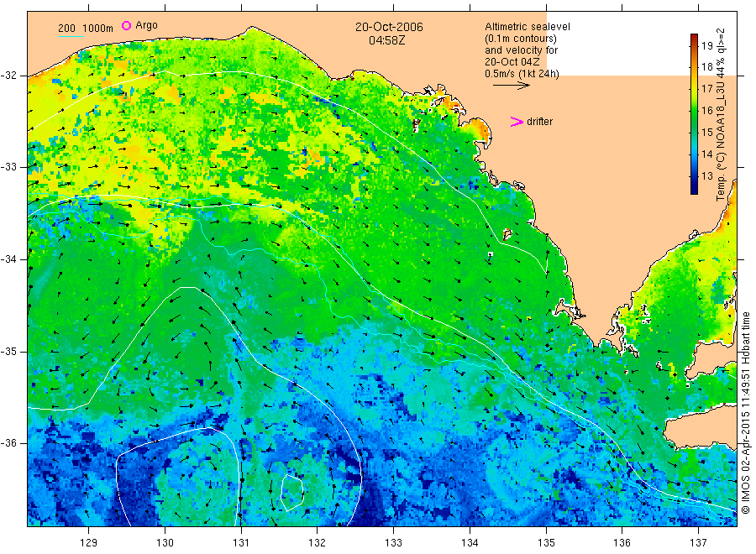Click the 'drifter' legend label
Image resolution: width=756 pixels, height=554 pixels.
[539, 122]
